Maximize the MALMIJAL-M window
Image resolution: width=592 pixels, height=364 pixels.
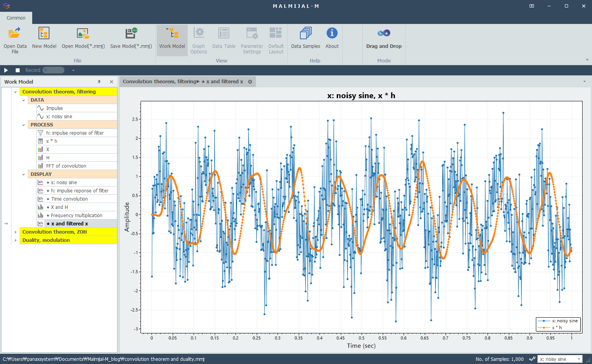566,6
